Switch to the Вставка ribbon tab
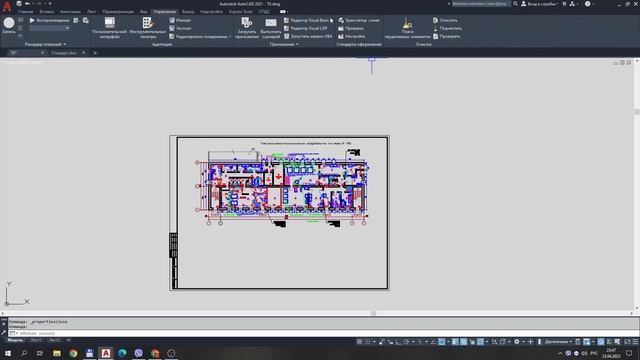Image resolution: width=640 pixels, height=360 pixels. (47, 12)
